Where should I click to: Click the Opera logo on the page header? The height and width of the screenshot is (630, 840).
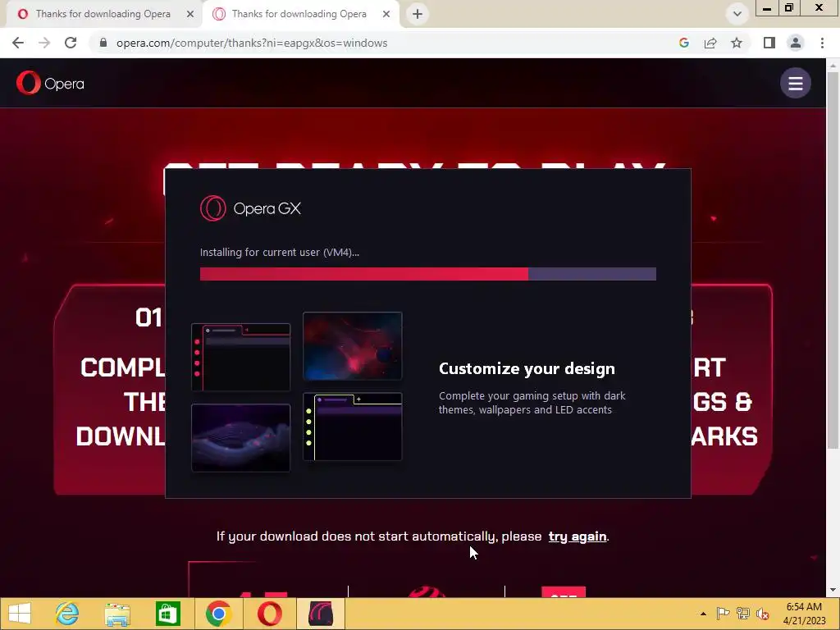(x=50, y=83)
